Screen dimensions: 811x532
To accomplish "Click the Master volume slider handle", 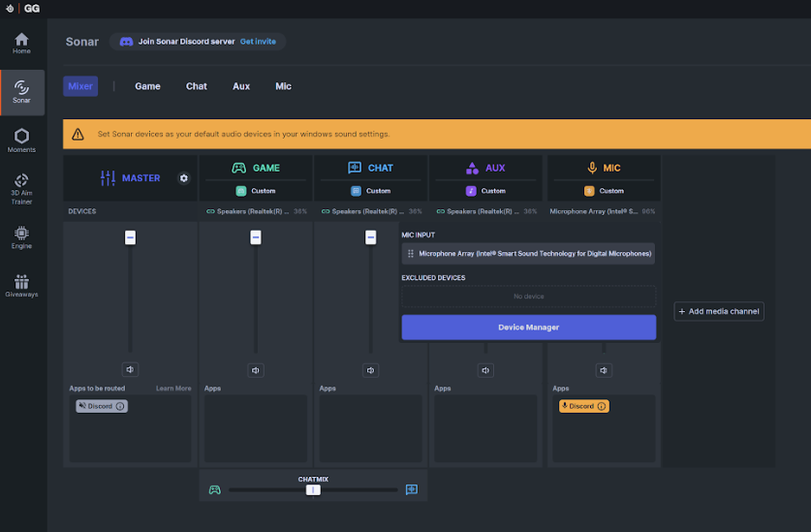I will 130,237.
